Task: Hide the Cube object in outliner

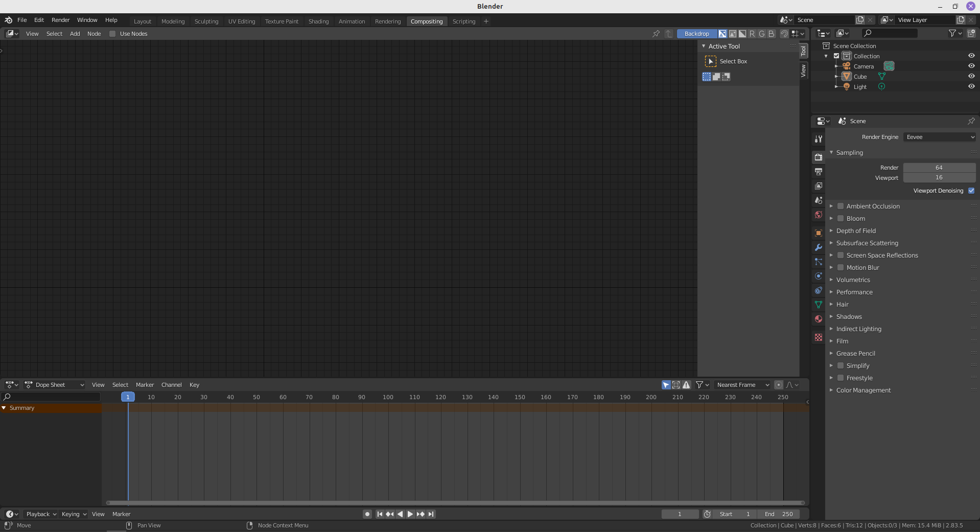Action: pyautogui.click(x=971, y=76)
